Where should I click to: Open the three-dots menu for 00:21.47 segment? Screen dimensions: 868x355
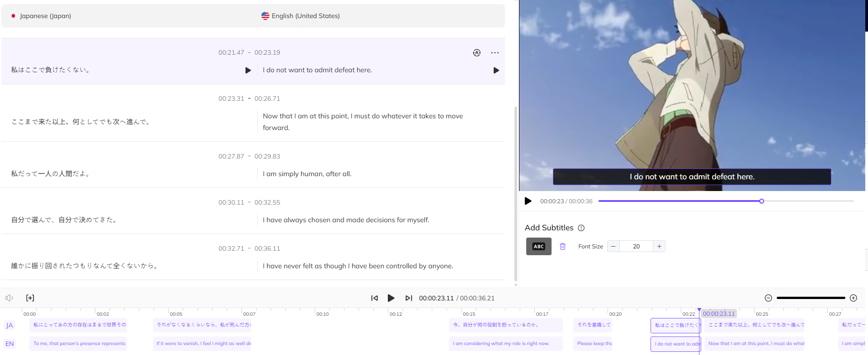click(495, 53)
